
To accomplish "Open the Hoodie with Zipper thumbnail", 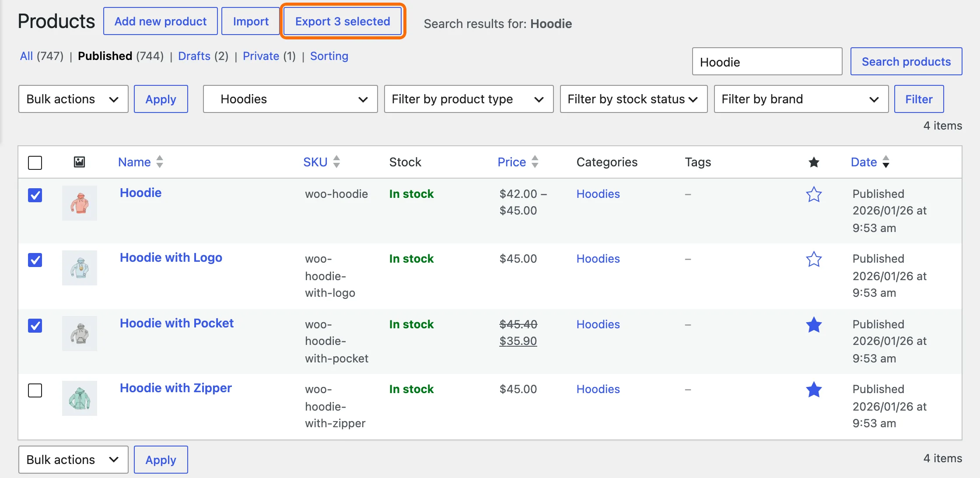I will [80, 398].
